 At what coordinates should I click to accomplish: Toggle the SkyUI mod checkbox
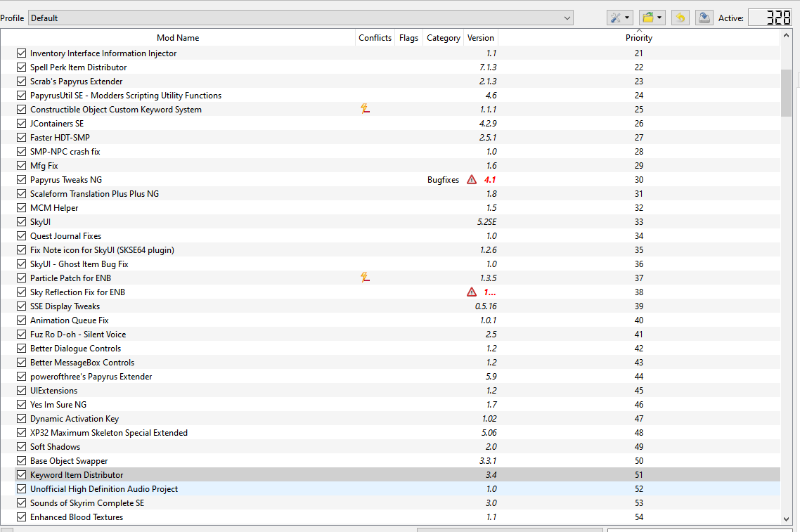(21, 222)
